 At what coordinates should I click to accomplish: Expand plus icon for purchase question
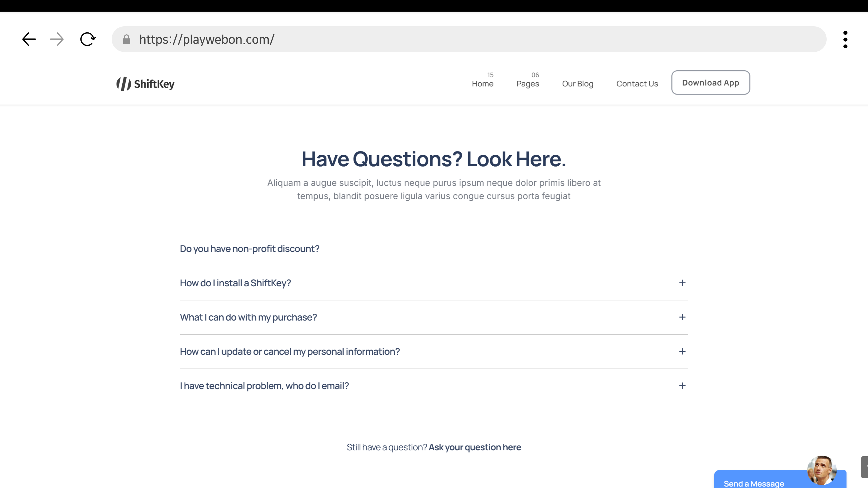(682, 317)
